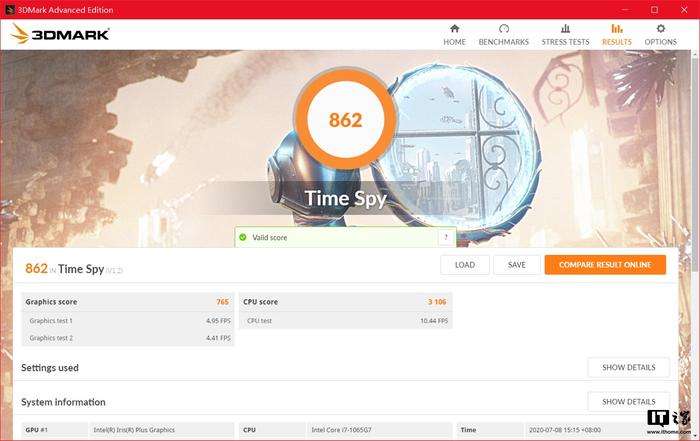
Task: Click the HOME menu label
Action: tap(454, 42)
